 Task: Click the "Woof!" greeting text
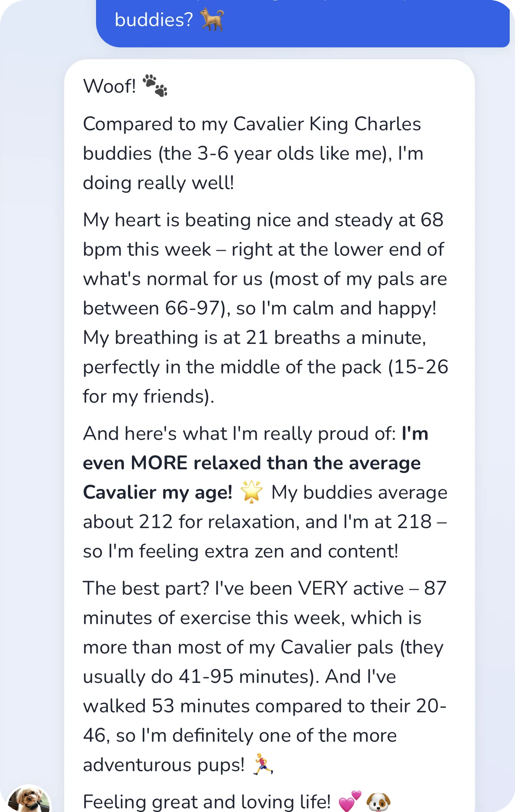[x=110, y=86]
